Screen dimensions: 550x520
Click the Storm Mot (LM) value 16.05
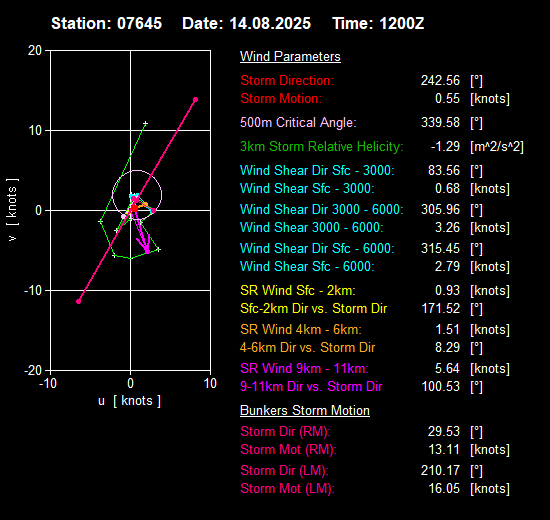pos(444,488)
